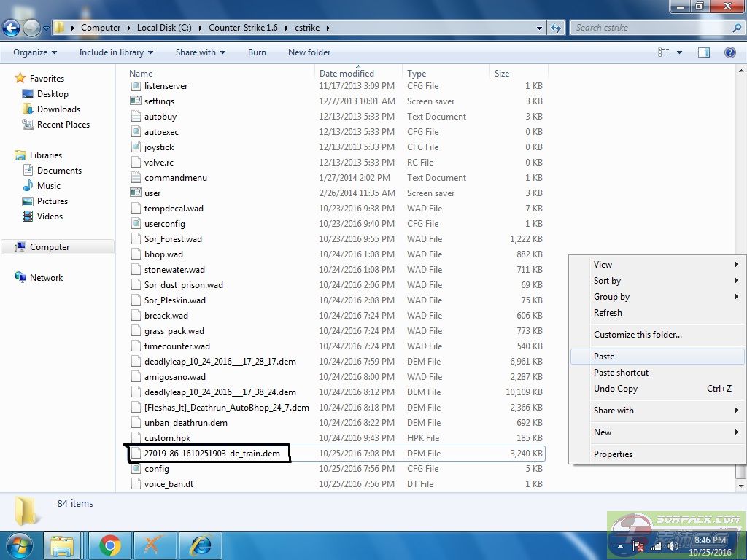
Task: Expand the Include in library dropdown
Action: tap(115, 52)
